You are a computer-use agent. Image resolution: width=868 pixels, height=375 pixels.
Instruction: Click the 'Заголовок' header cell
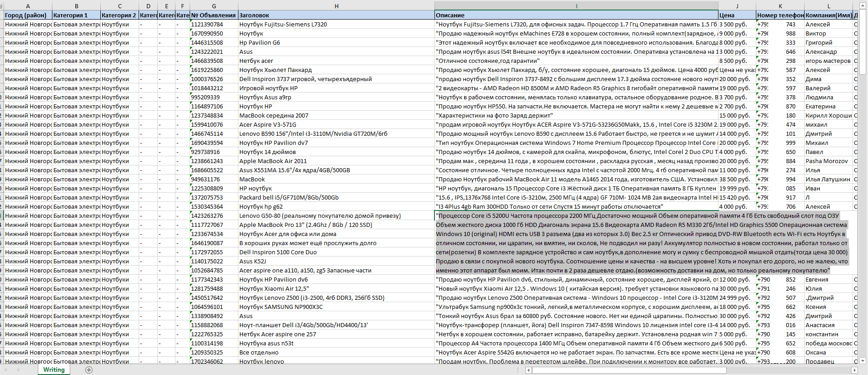[x=336, y=15]
